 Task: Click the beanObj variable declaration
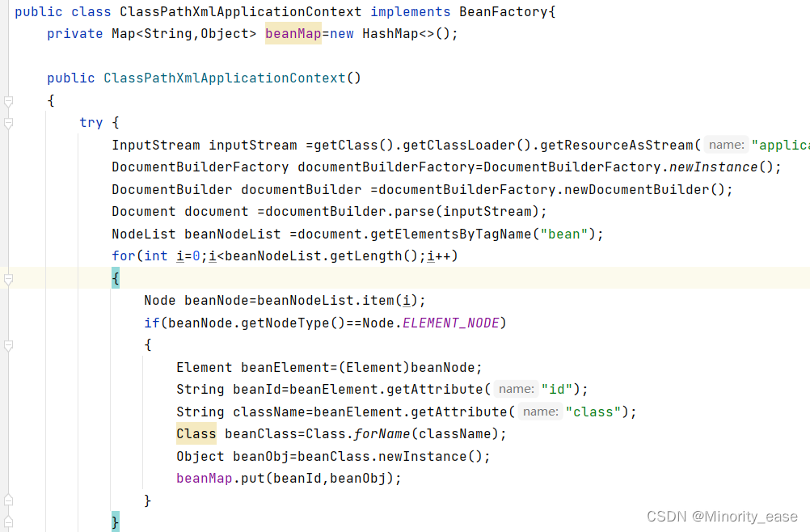click(x=261, y=457)
